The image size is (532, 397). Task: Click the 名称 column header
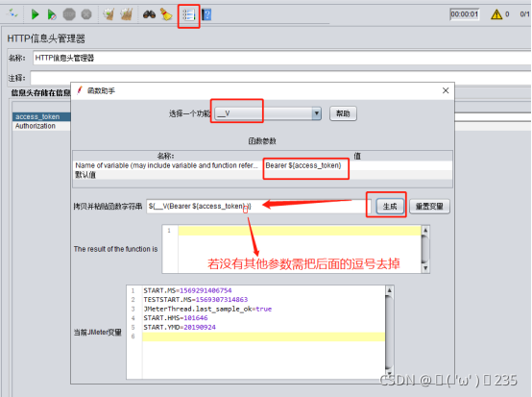point(165,156)
